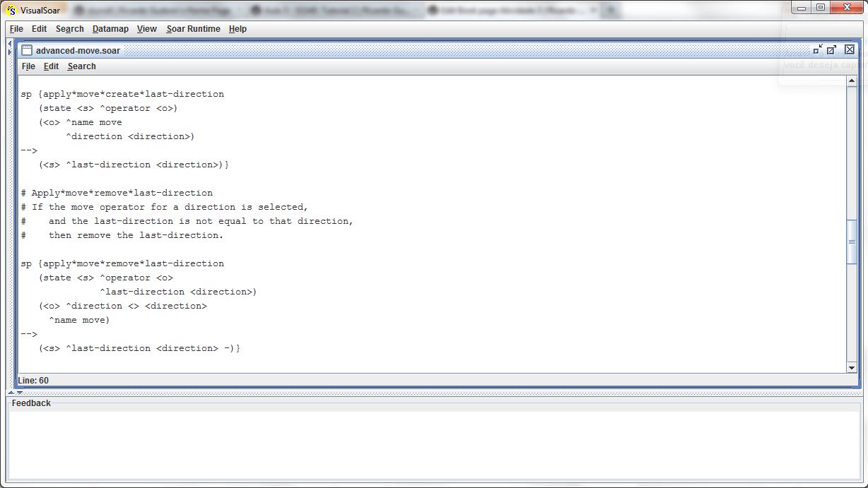868x488 pixels.
Task: Click the VisualSoar application logo icon
Action: click(x=11, y=10)
